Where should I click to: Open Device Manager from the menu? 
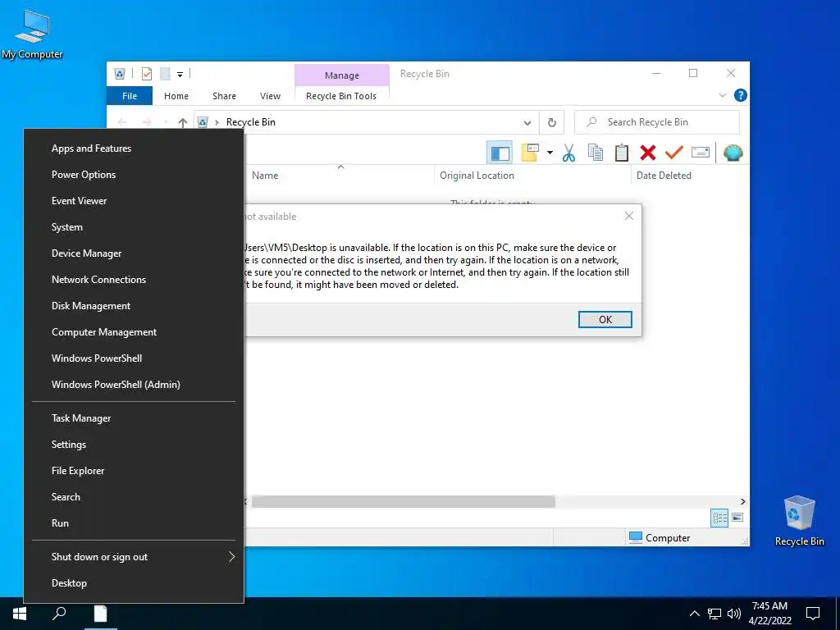134,253
